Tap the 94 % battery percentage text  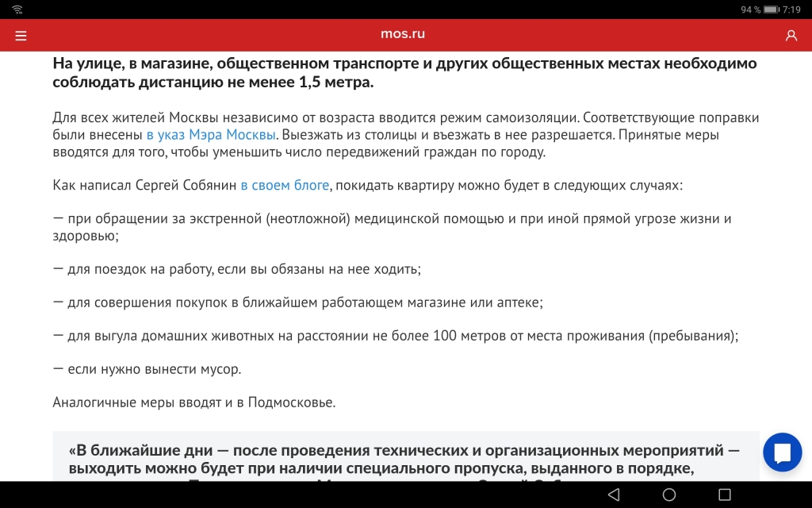[x=750, y=10]
